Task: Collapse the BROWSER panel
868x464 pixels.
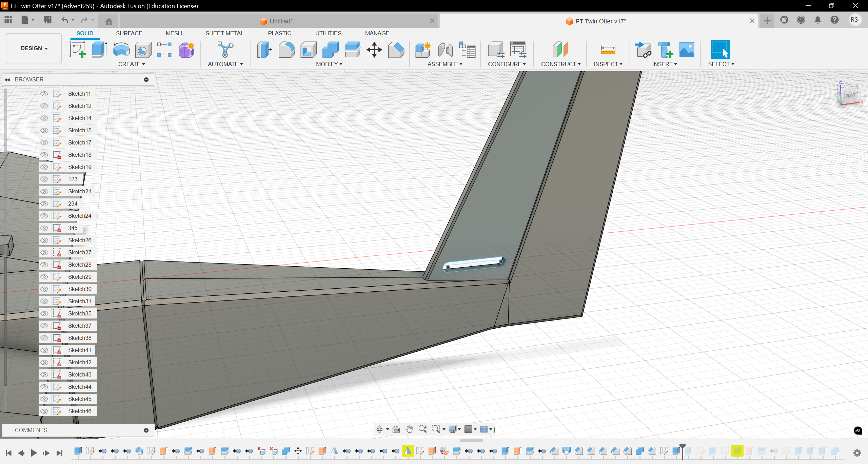Action: 7,79
